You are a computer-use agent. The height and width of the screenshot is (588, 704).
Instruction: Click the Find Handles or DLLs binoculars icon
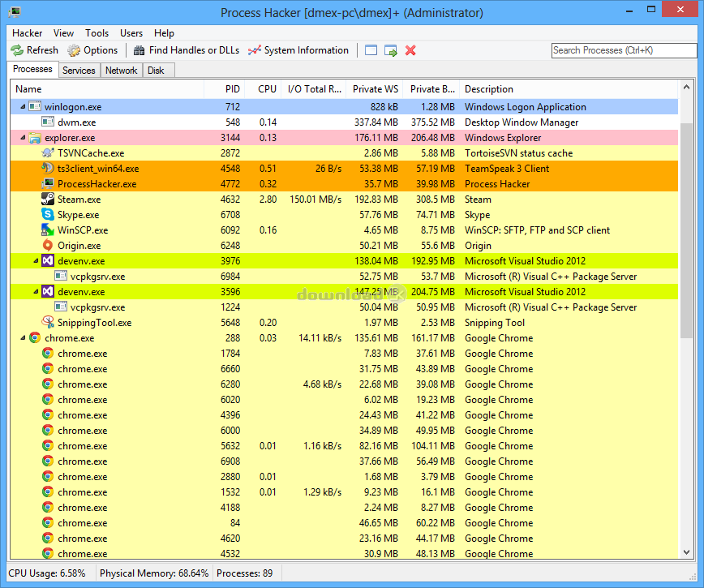140,50
